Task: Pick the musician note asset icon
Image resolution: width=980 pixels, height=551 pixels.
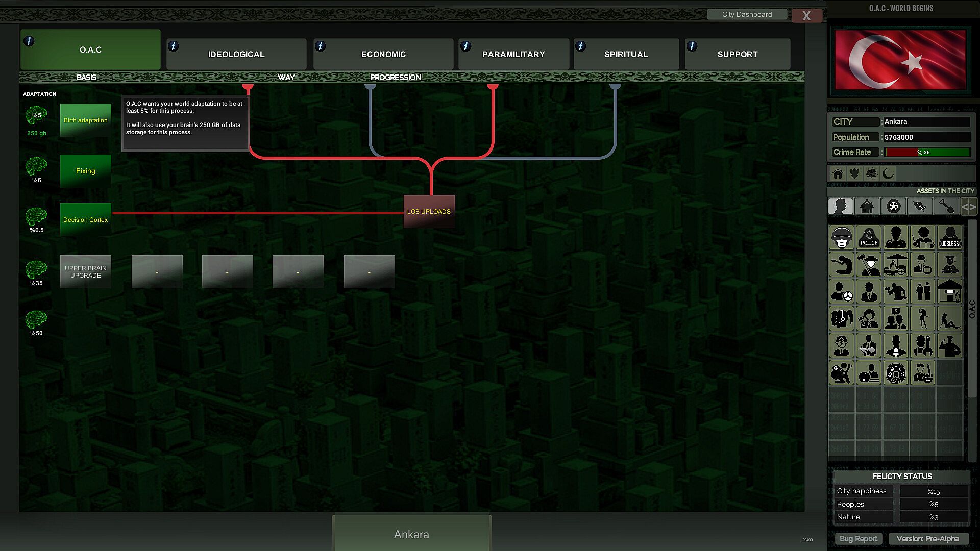Action: [869, 373]
